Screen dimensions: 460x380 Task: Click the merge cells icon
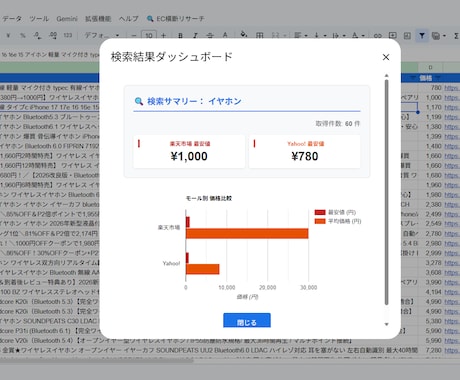(276, 35)
